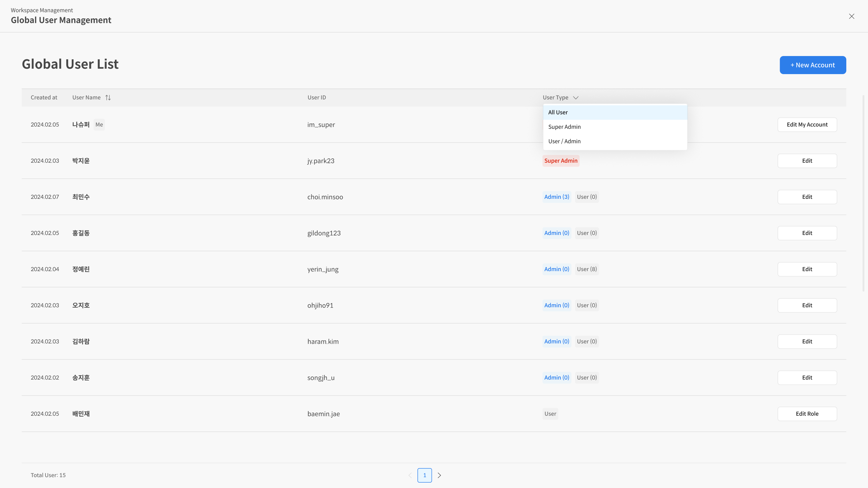This screenshot has height=488, width=868.
Task: Click User (8) badge for yerin_jung
Action: click(x=587, y=269)
